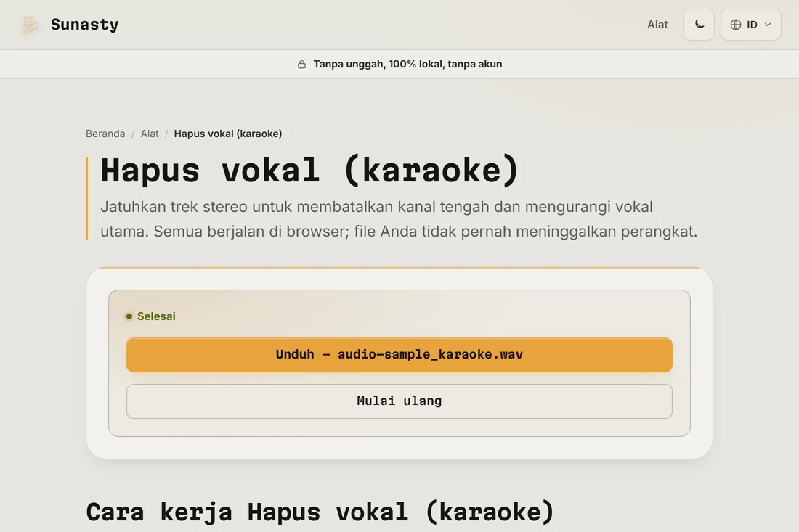Expand the ID language dropdown

click(750, 25)
